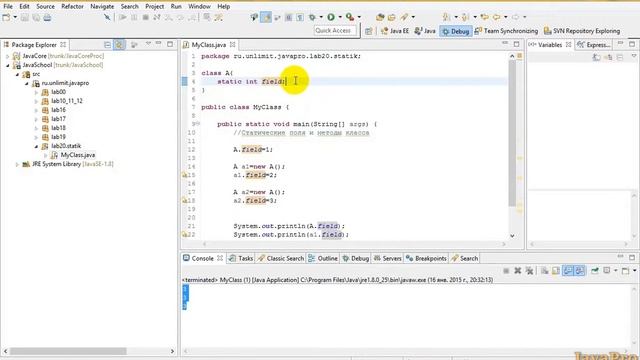Screen dimensions: 640x360
Task: Expand the JavaCore project node
Action: coord(7,56)
